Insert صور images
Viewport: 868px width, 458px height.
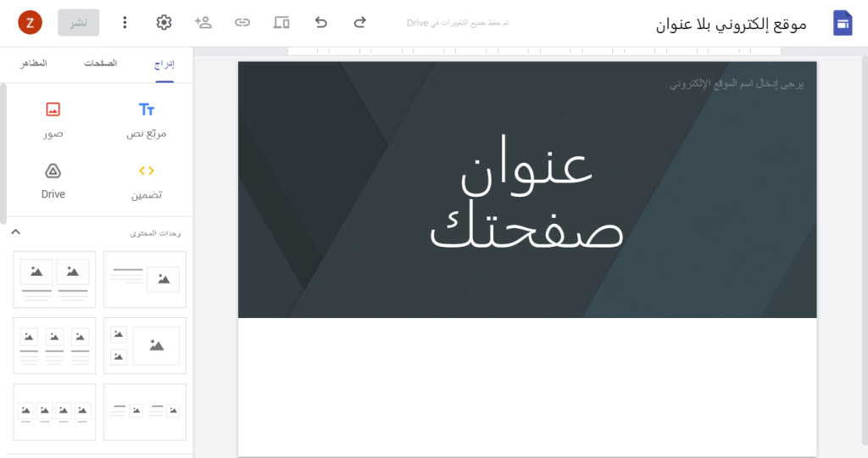coord(53,119)
